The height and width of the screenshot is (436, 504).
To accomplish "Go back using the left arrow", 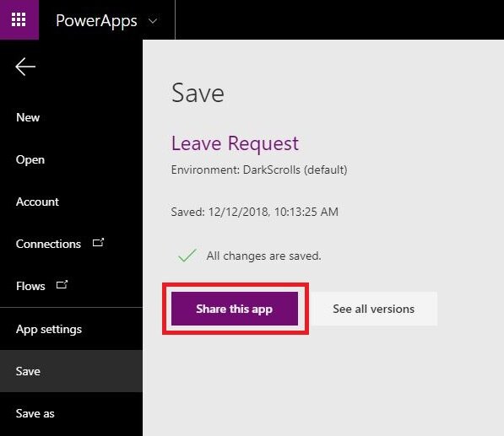I will coord(25,67).
